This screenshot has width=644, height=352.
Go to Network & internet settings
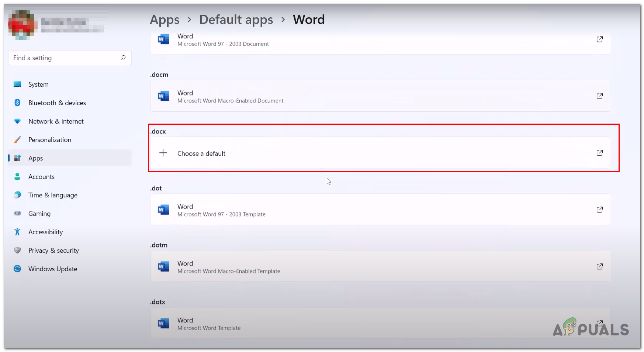pyautogui.click(x=56, y=121)
